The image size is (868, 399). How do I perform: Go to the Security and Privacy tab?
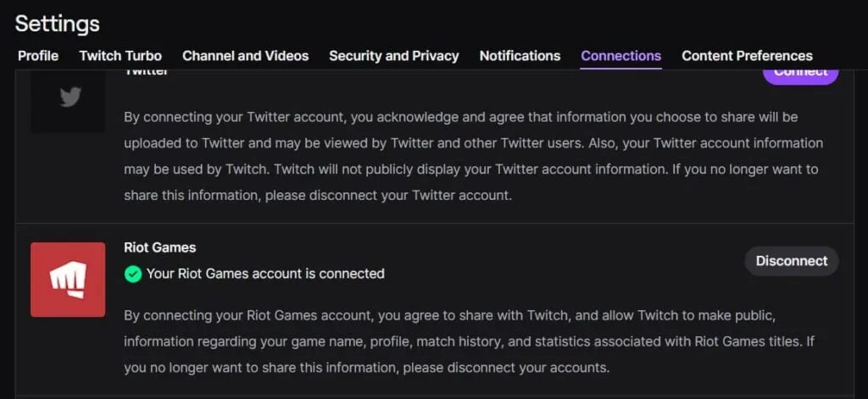[393, 56]
